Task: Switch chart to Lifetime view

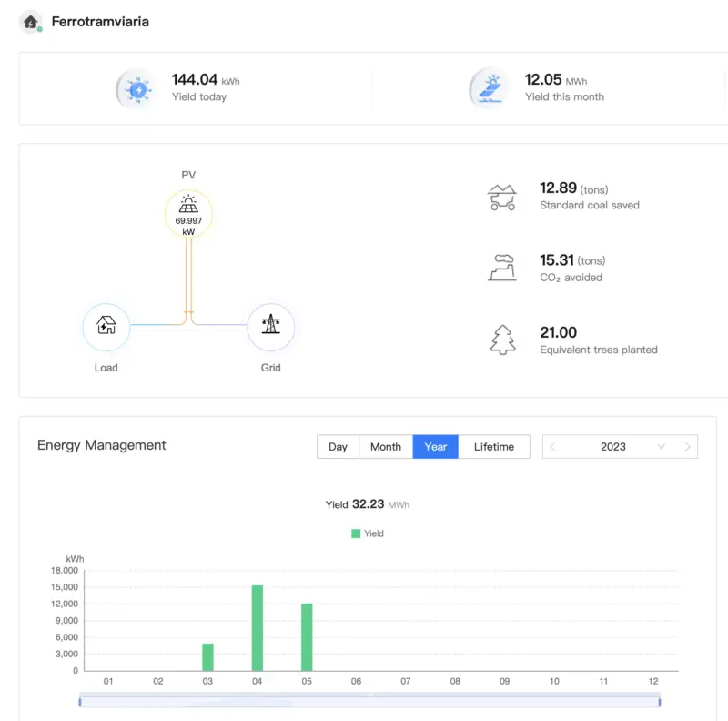Action: [x=494, y=447]
